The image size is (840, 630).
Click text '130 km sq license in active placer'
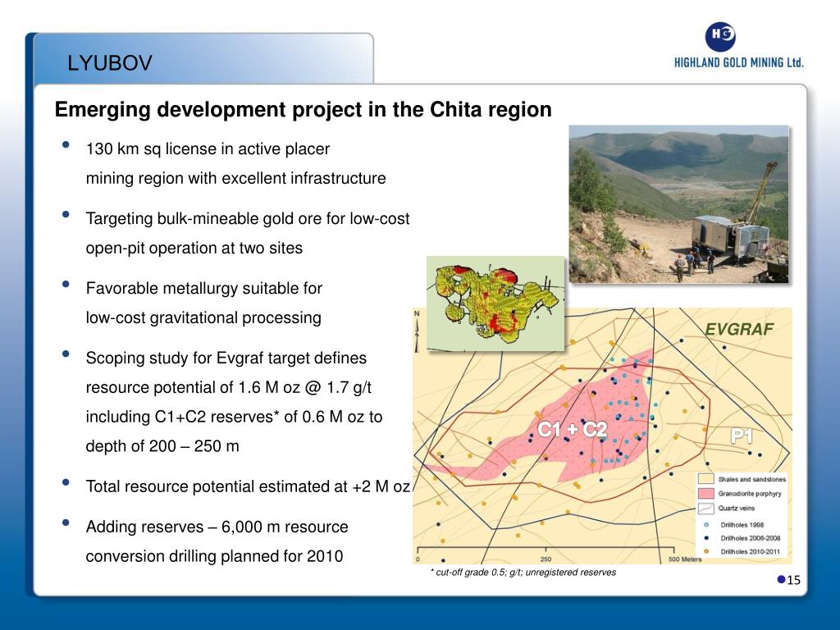(x=208, y=149)
